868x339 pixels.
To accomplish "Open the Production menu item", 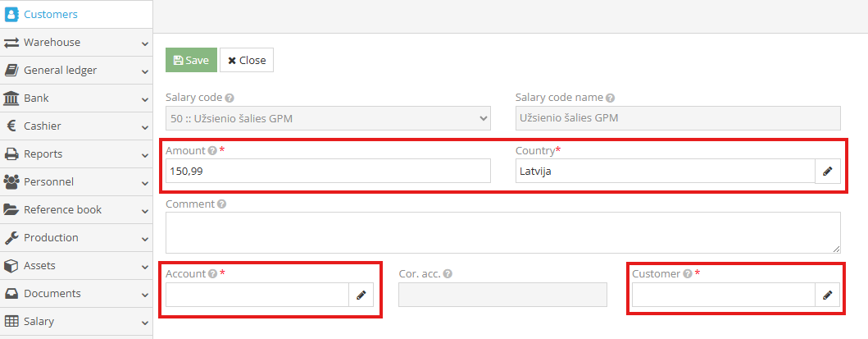I will click(76, 238).
